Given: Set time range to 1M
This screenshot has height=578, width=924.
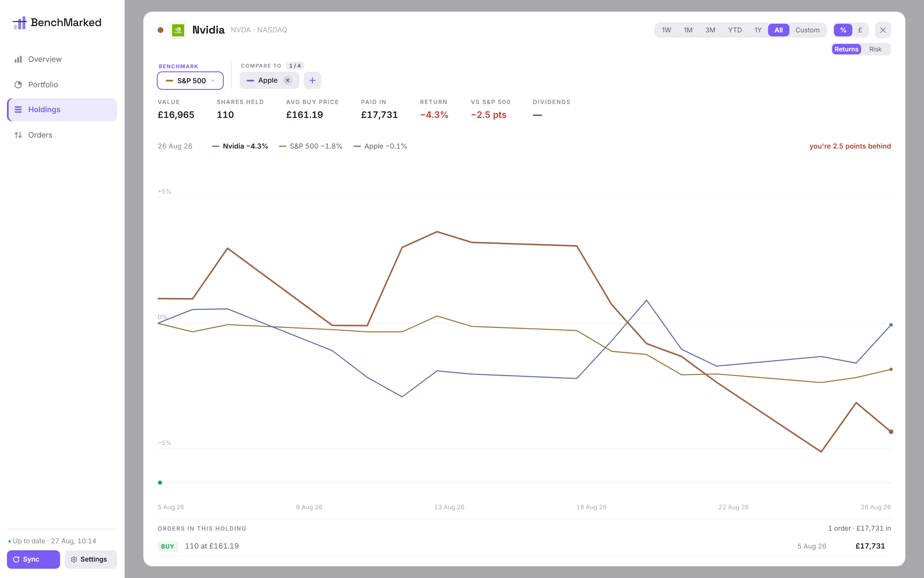Looking at the screenshot, I should 688,30.
